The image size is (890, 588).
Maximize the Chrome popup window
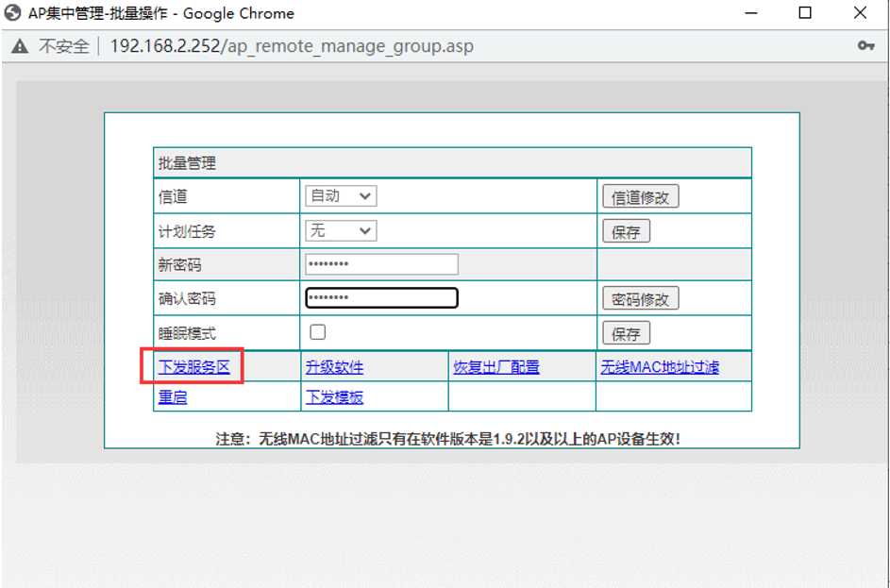(x=805, y=13)
